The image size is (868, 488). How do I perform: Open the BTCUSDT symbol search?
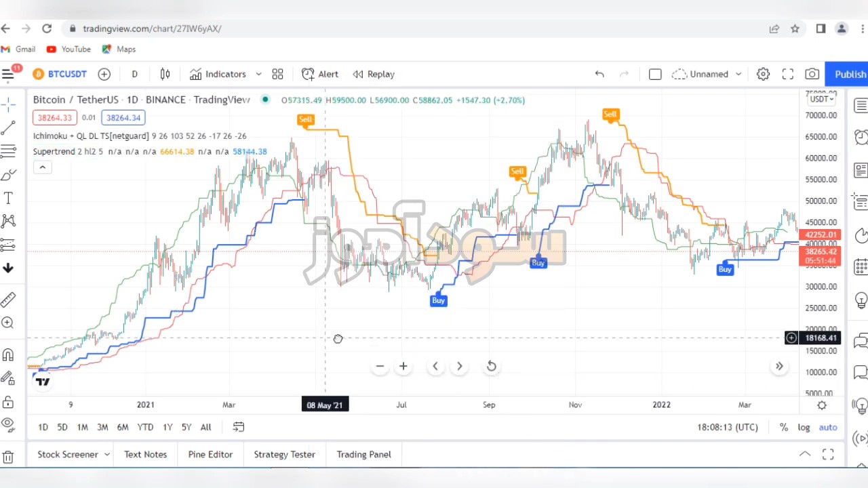click(x=60, y=74)
